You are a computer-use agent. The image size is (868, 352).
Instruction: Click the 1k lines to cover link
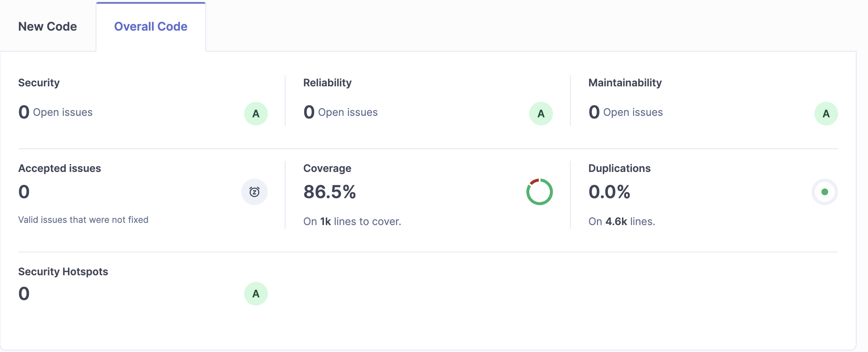click(325, 221)
